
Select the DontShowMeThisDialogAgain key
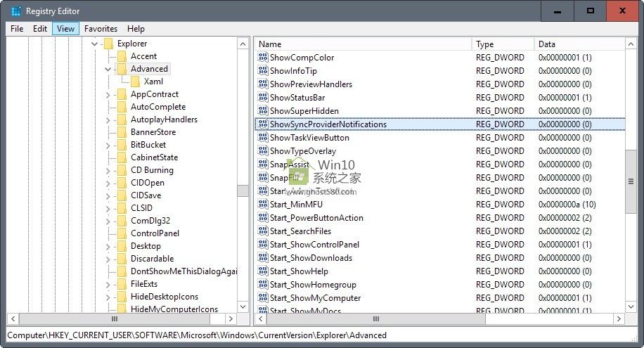(x=183, y=271)
